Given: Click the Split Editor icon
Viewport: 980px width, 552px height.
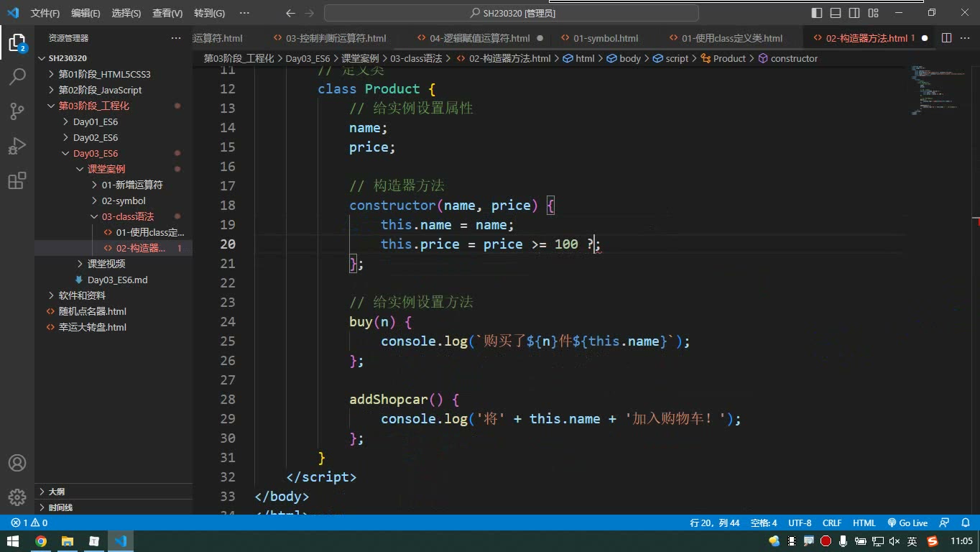Looking at the screenshot, I should tap(946, 38).
